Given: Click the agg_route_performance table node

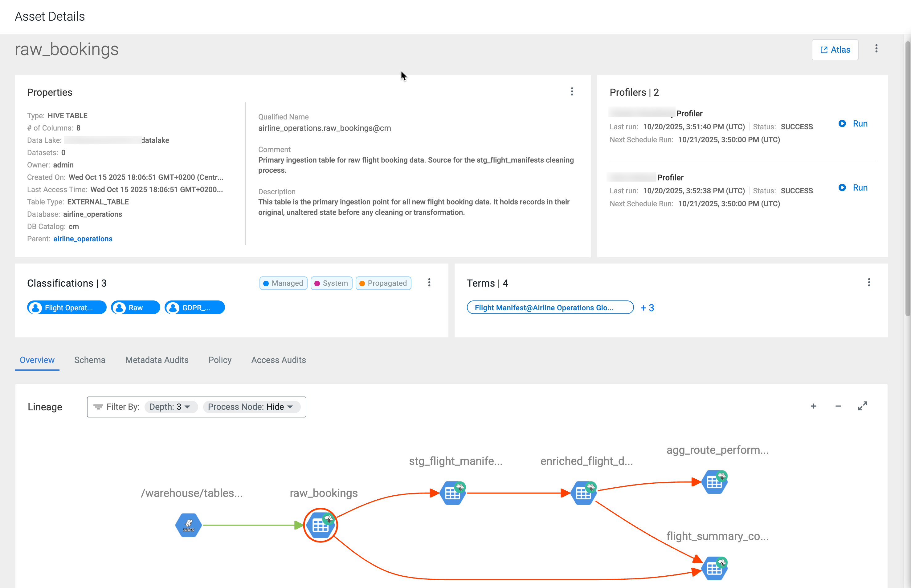Looking at the screenshot, I should (714, 482).
